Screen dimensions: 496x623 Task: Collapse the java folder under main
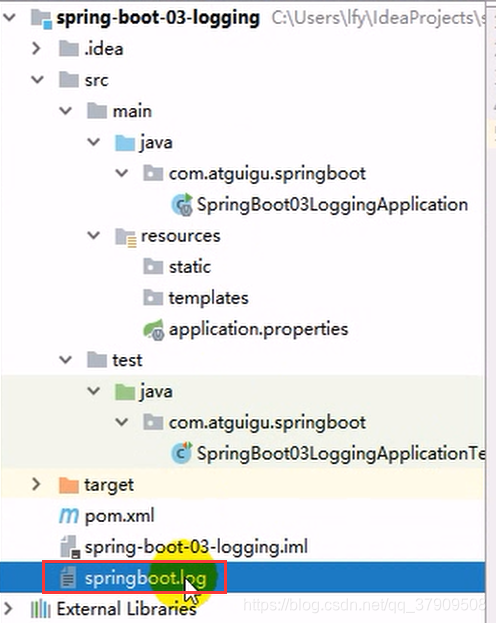(93, 142)
